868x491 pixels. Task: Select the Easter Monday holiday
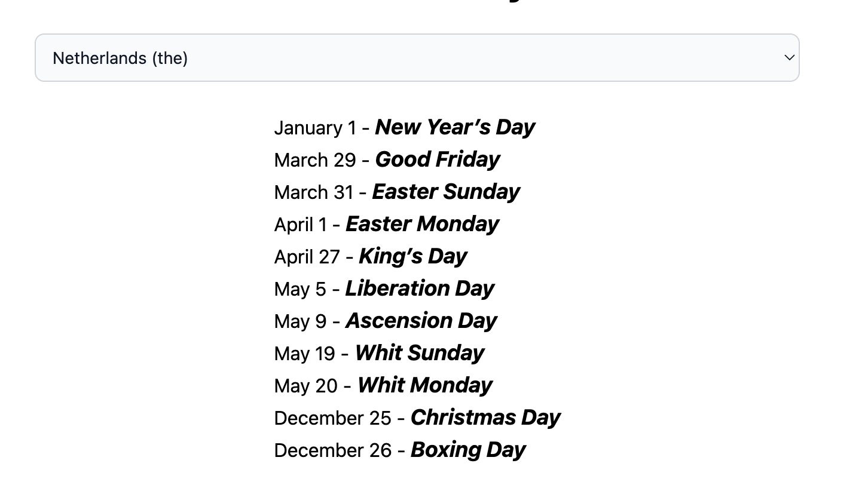tap(422, 224)
